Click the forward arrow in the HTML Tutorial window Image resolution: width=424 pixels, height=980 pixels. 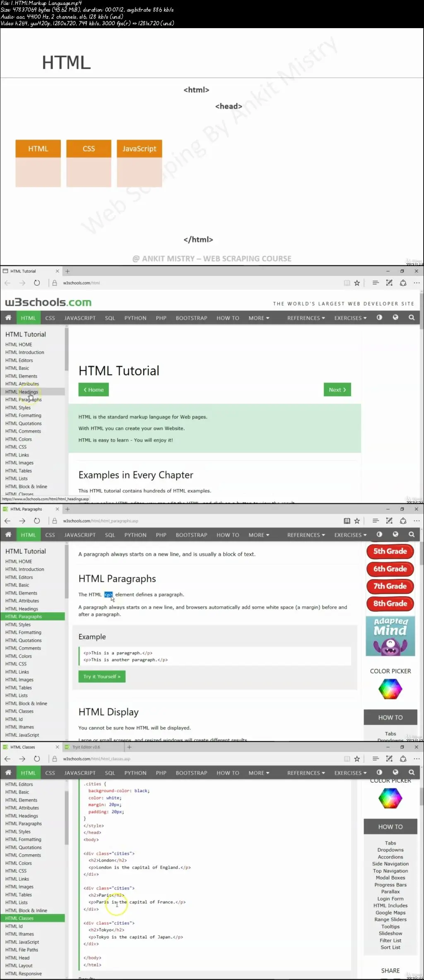click(x=22, y=283)
